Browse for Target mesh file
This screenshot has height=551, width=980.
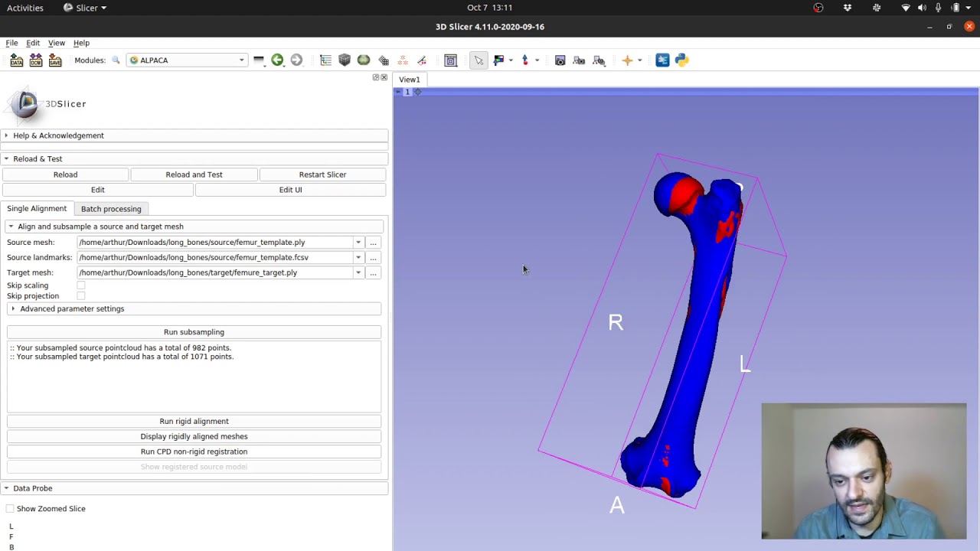pos(373,273)
